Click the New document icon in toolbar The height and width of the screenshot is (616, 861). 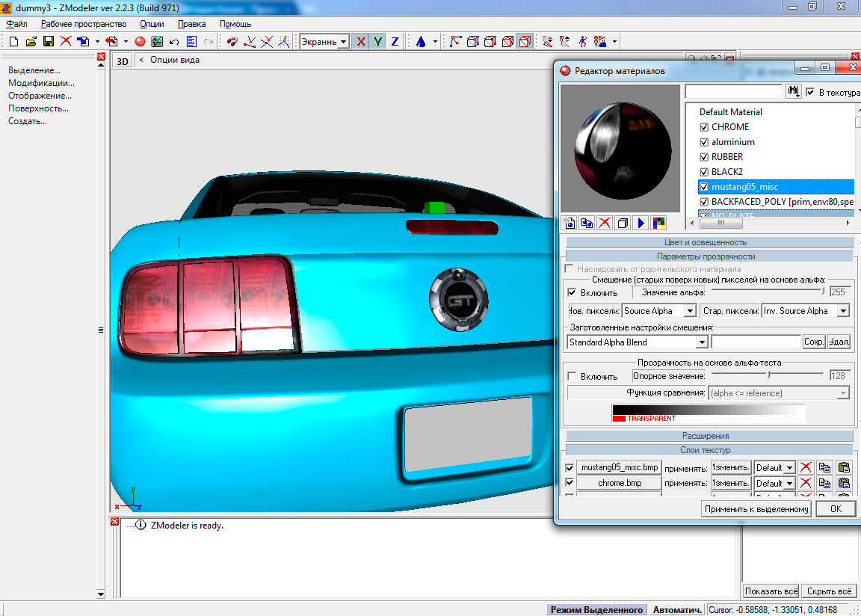click(x=13, y=42)
